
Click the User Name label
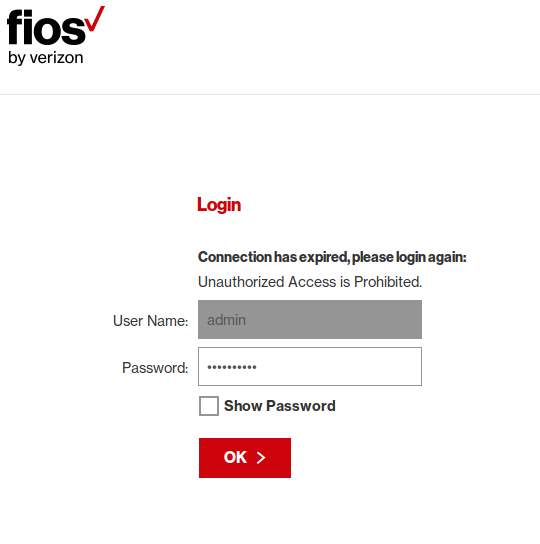151,321
